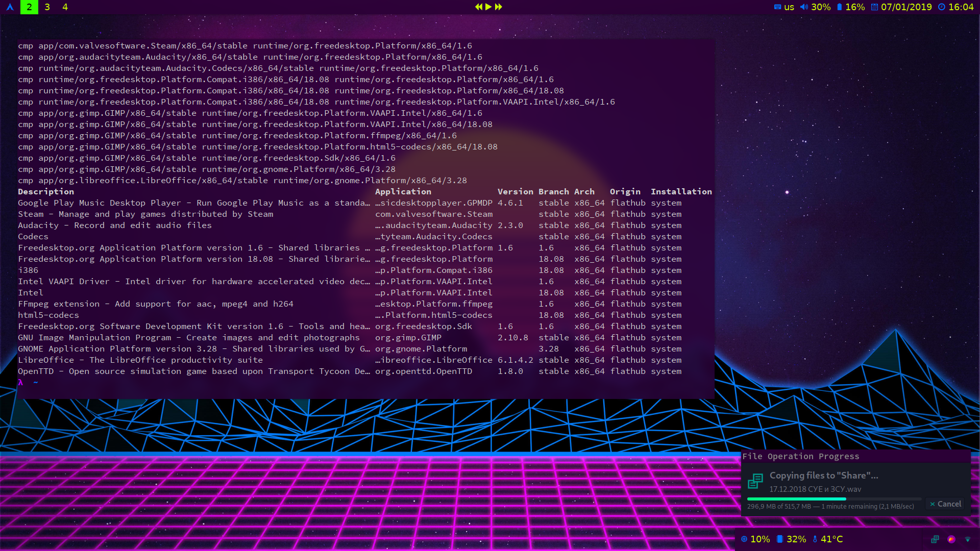Click cmp line with LibreOffice and gnome.Platform

pos(242,181)
